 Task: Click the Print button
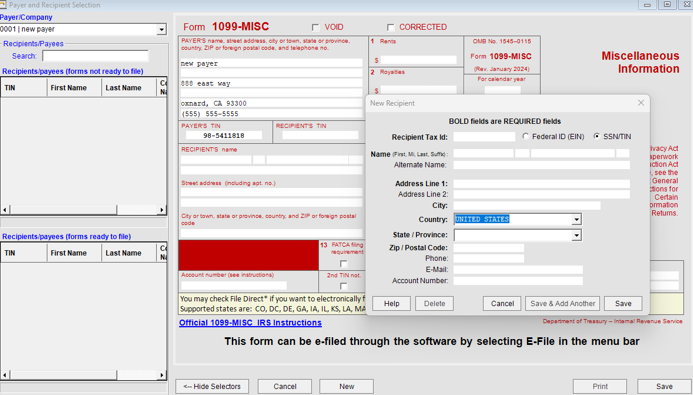pyautogui.click(x=600, y=386)
